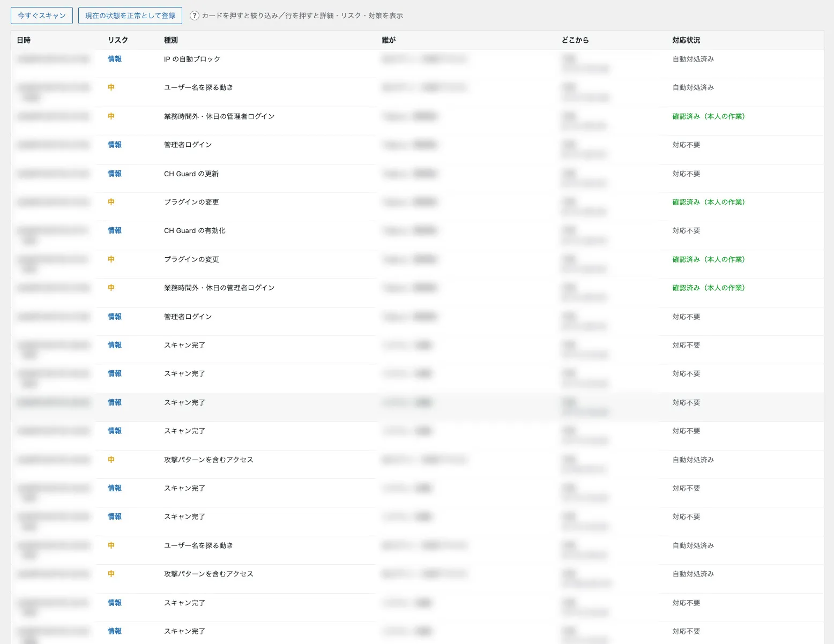Image resolution: width=834 pixels, height=644 pixels.
Task: Click 対応不要 status in CH Guard の有効化 row
Action: pyautogui.click(x=686, y=230)
